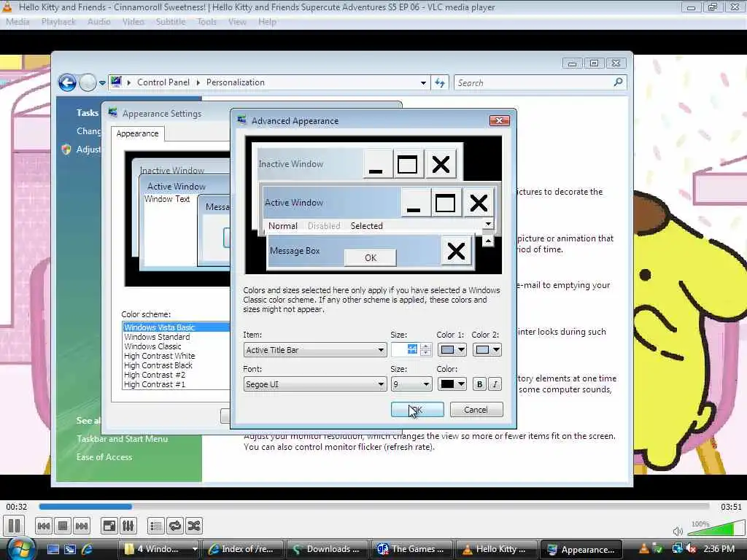Open the VLC Subtitle menu
747x560 pixels.
pyautogui.click(x=171, y=22)
